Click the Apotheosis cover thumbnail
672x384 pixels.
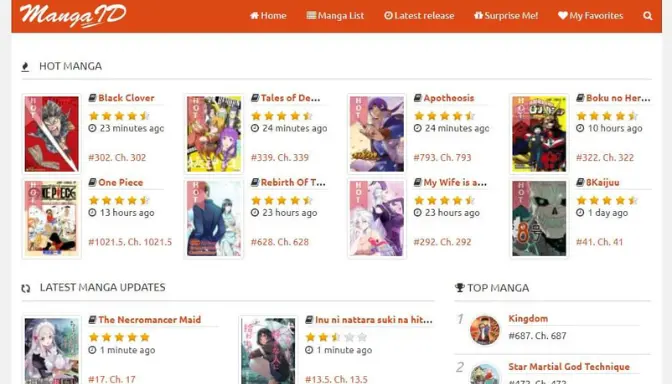377,134
